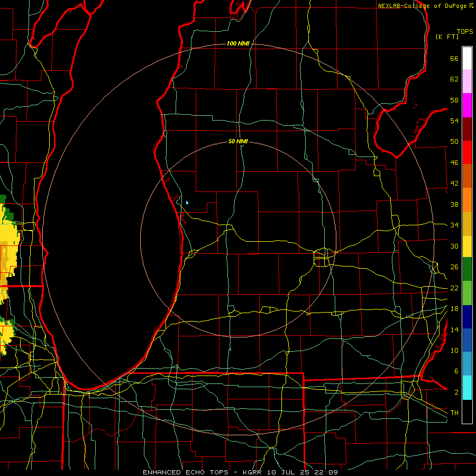Click the 58 legend value

(454, 100)
